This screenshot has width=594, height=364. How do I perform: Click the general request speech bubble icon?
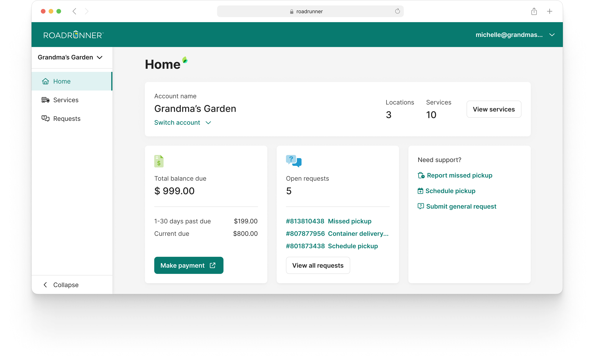pyautogui.click(x=421, y=206)
